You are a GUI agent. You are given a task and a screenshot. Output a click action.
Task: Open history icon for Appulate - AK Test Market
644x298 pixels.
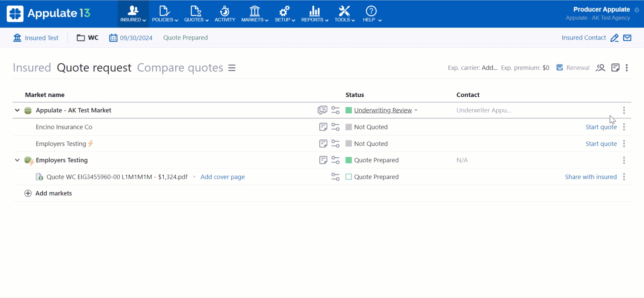(x=335, y=110)
